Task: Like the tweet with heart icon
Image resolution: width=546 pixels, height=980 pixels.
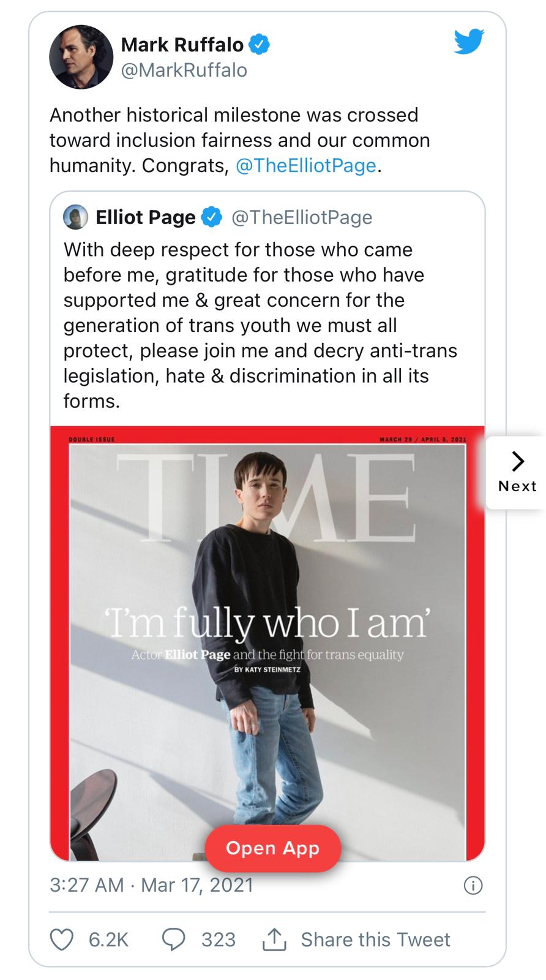Action: click(x=61, y=940)
